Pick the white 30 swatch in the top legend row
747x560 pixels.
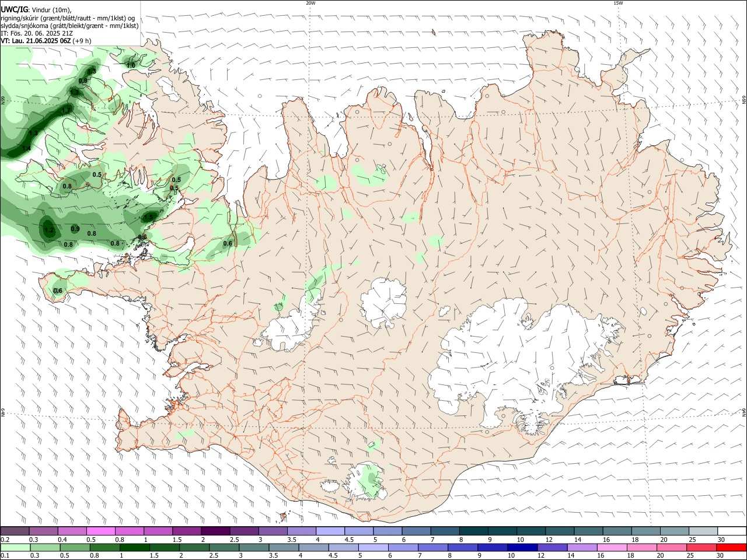pos(731,531)
